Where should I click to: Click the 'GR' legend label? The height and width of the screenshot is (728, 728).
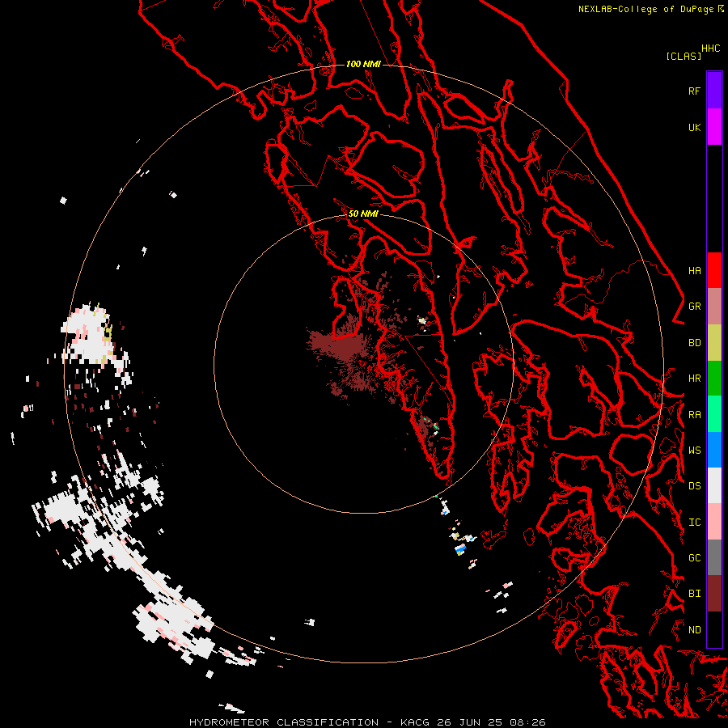[x=694, y=307]
